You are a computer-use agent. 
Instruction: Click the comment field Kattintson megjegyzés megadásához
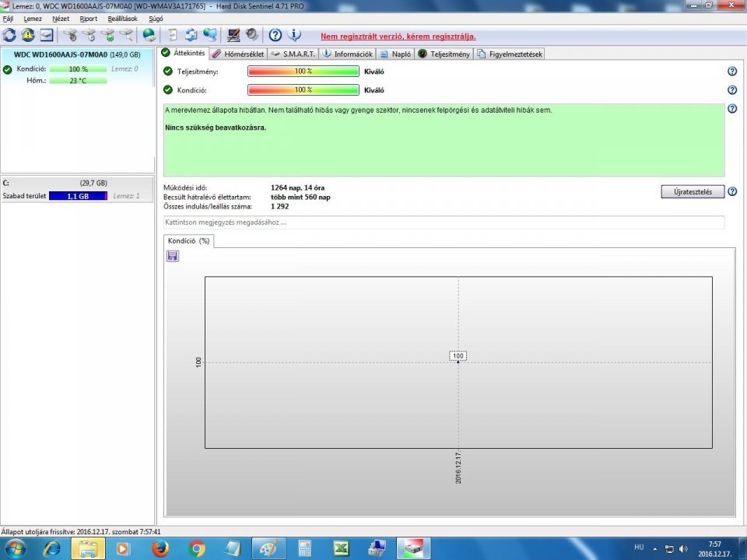point(444,222)
